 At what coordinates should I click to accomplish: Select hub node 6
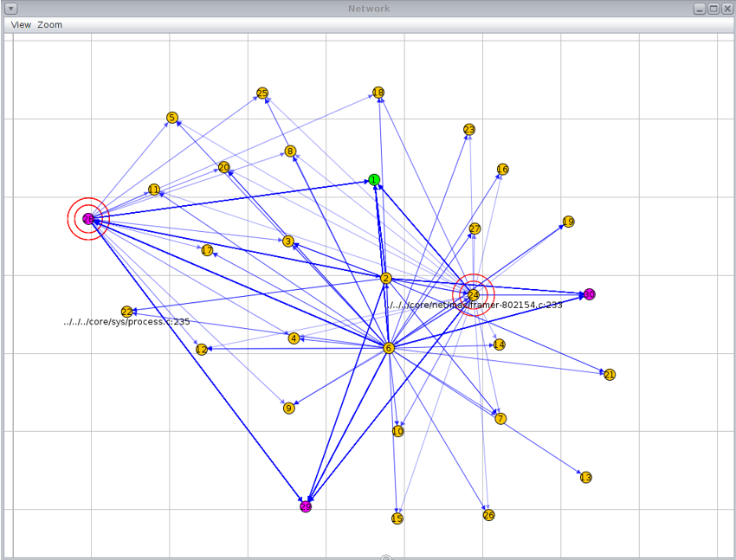coord(388,348)
